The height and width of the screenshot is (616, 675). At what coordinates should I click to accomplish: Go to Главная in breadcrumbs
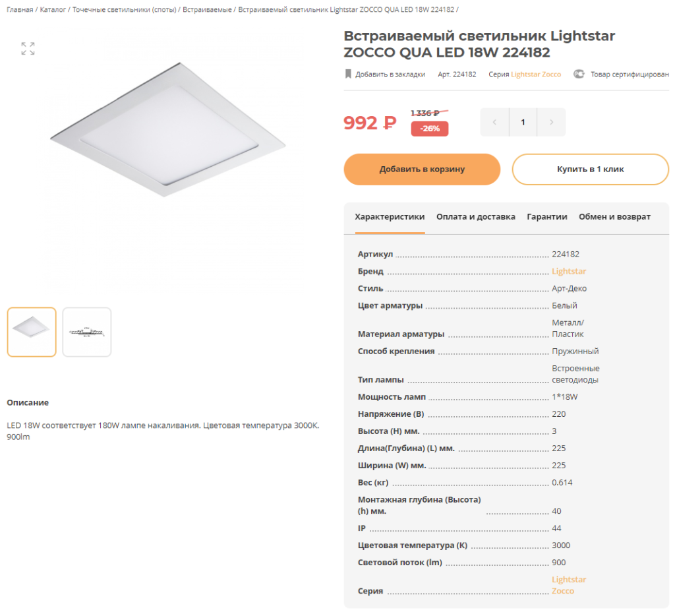pos(20,9)
